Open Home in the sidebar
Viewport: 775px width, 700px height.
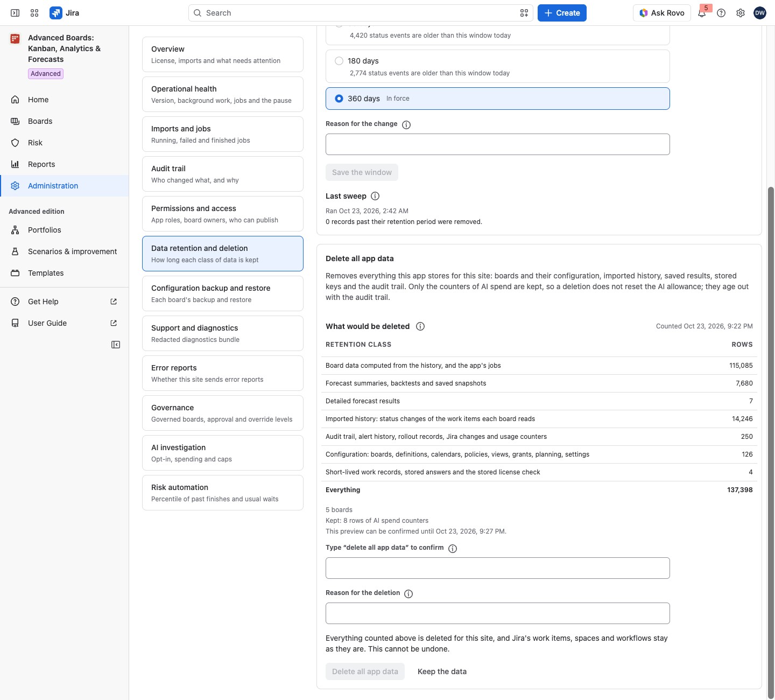[x=65, y=100]
